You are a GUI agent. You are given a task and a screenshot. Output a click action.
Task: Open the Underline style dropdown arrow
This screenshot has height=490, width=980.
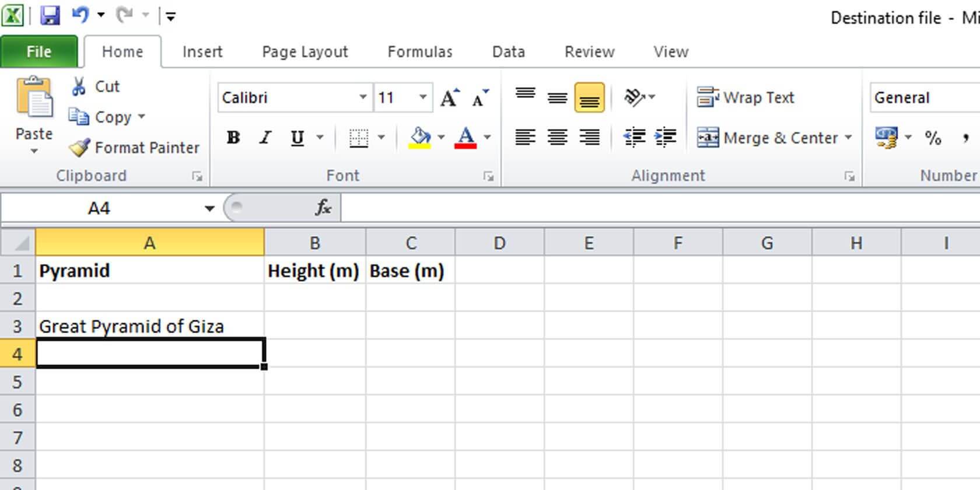coord(320,138)
